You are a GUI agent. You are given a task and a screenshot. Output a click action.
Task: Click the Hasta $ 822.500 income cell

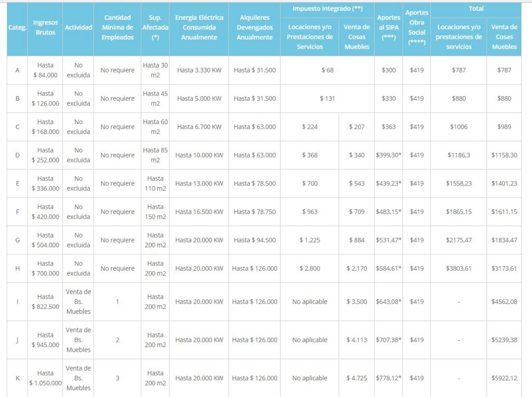pos(45,302)
